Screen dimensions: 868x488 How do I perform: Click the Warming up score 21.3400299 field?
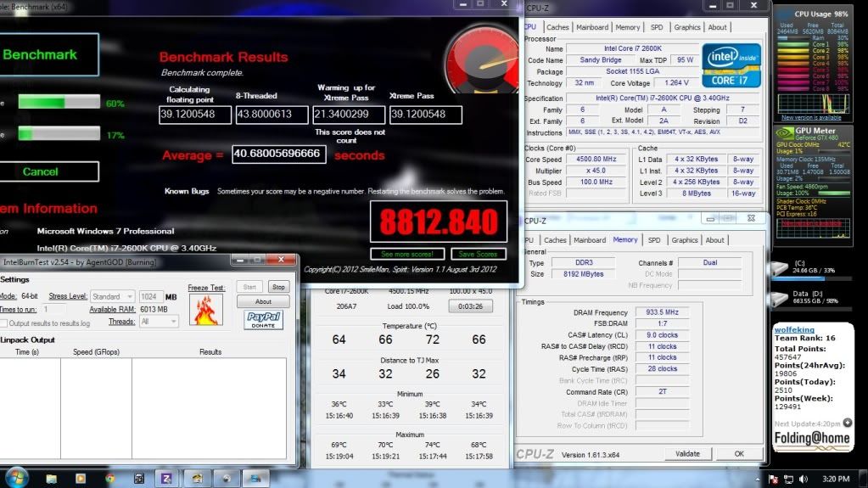point(349,115)
